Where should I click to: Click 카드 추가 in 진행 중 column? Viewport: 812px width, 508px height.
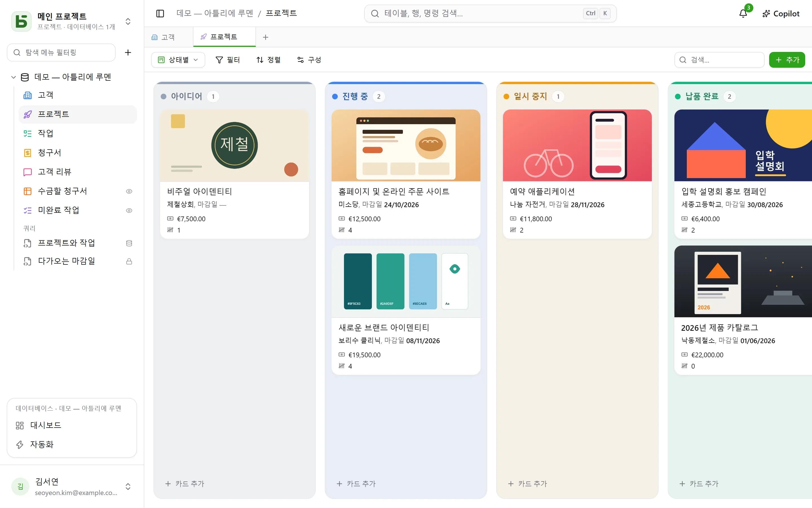click(x=356, y=484)
